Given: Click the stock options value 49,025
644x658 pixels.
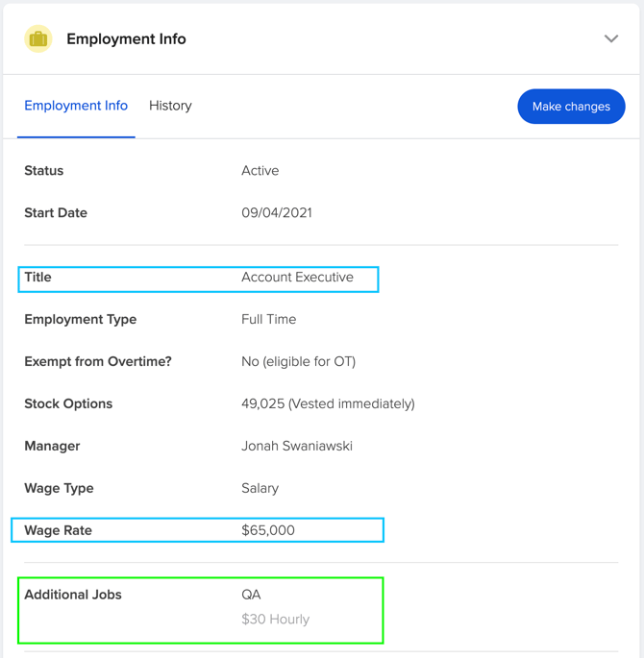Looking at the screenshot, I should click(x=328, y=403).
